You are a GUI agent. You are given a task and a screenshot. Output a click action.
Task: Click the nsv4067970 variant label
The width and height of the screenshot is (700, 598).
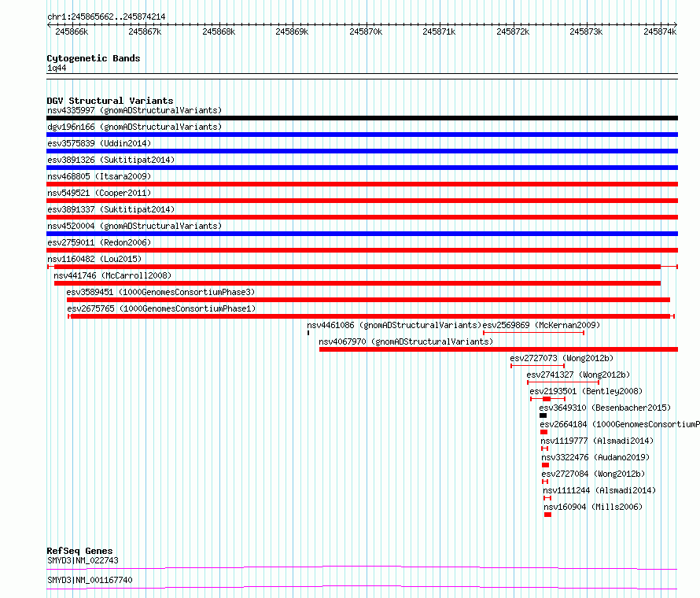(406, 341)
